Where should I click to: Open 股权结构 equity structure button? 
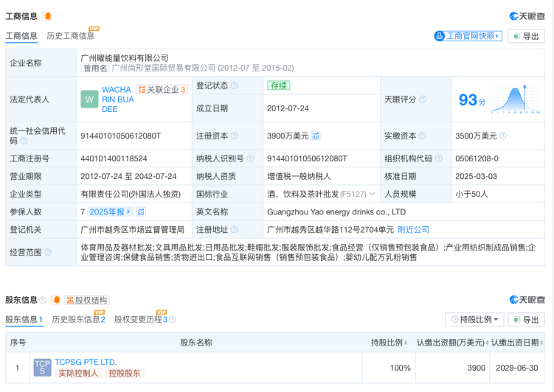pos(87,300)
